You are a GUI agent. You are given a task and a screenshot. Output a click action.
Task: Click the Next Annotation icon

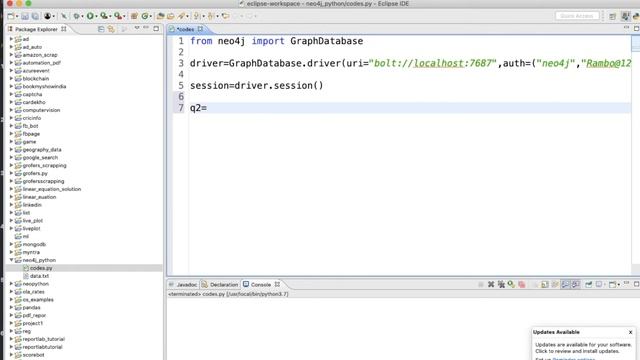pos(197,16)
